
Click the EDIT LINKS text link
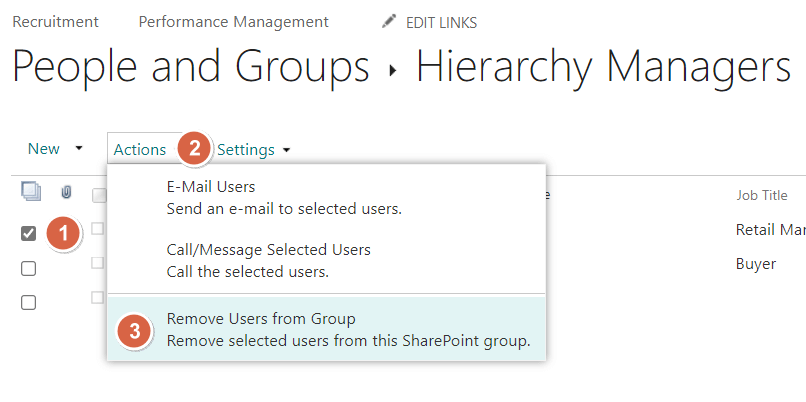click(442, 23)
